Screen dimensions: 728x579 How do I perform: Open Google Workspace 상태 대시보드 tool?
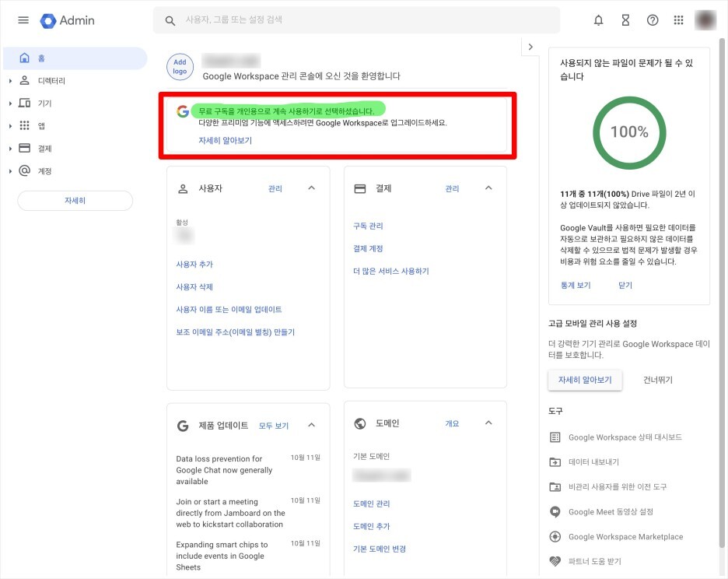pos(616,437)
